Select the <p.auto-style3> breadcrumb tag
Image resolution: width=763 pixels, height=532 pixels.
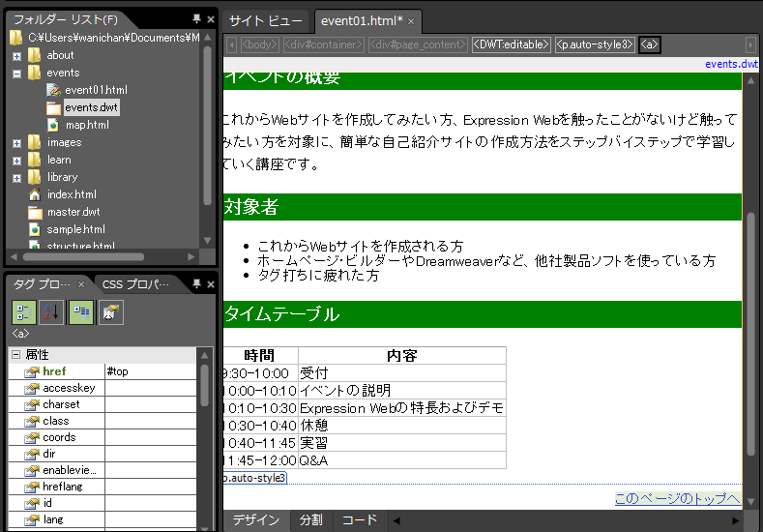click(x=595, y=44)
